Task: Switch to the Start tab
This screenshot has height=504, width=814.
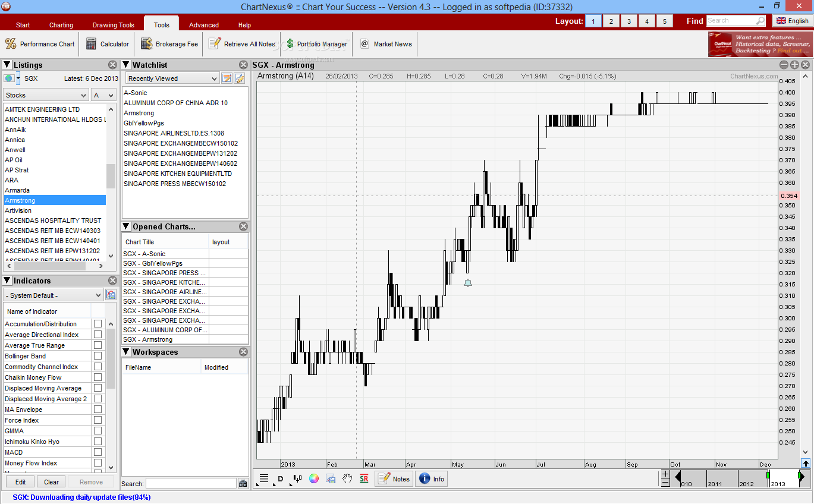Action: [x=23, y=25]
